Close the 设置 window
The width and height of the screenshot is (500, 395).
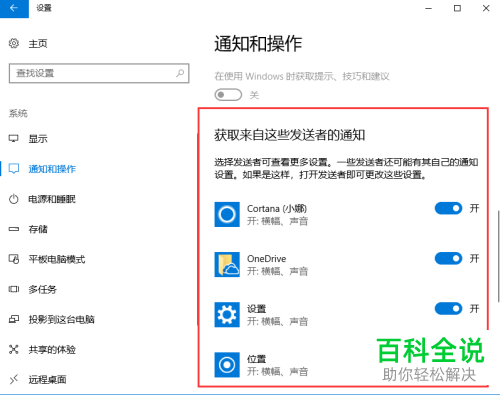[x=486, y=8]
